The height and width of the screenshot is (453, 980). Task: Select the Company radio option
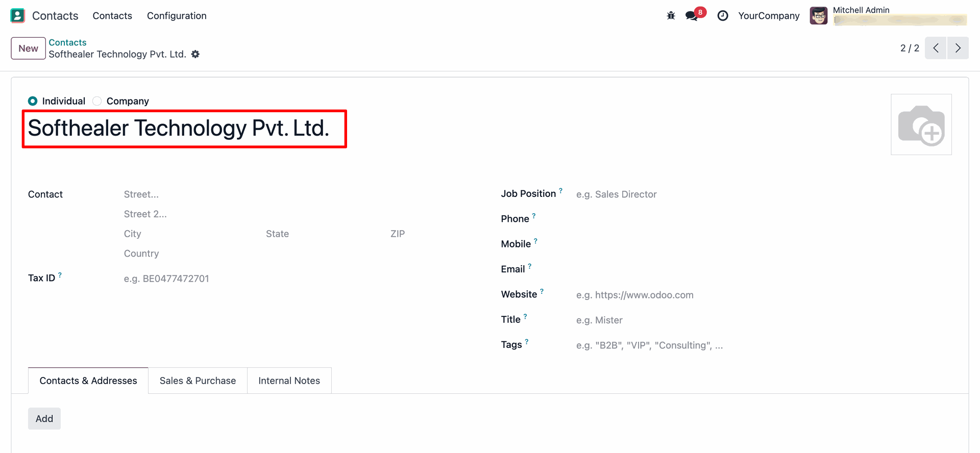point(97,101)
